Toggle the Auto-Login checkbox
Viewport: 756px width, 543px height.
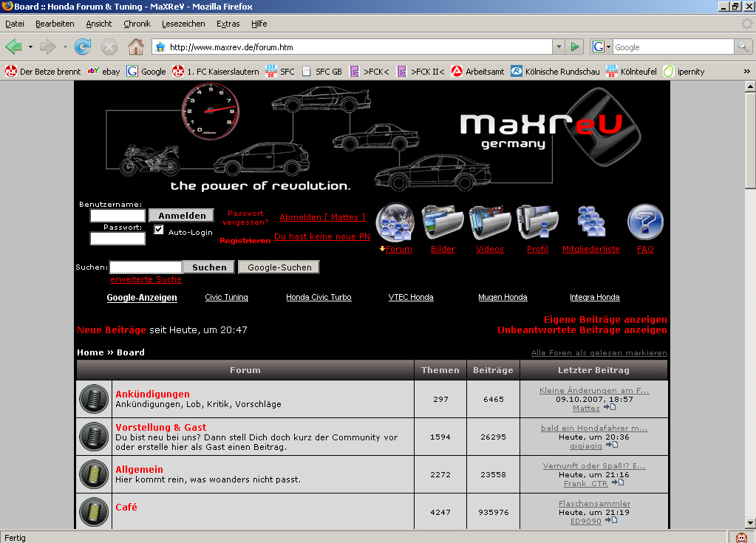(159, 230)
